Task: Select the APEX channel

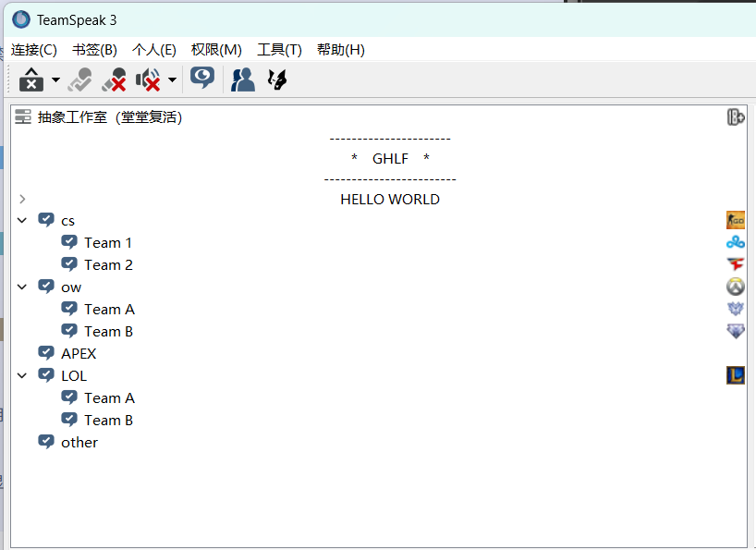Action: coord(79,353)
